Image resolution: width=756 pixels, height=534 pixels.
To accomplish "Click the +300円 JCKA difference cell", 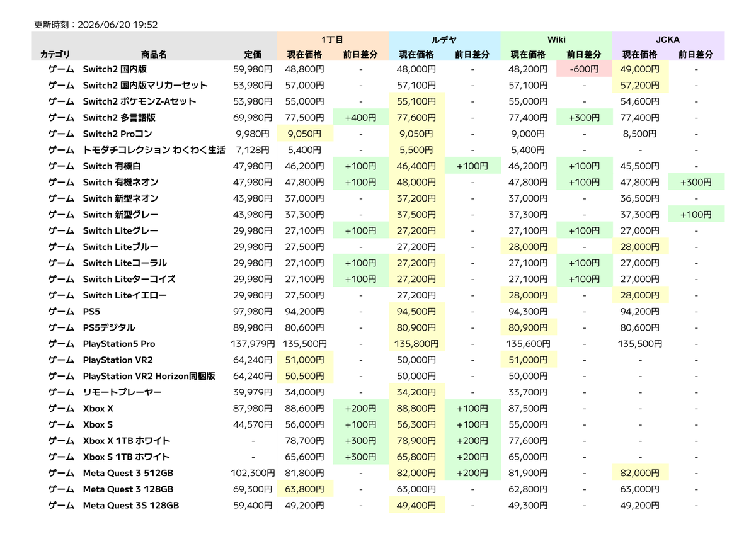I will pyautogui.click(x=696, y=182).
